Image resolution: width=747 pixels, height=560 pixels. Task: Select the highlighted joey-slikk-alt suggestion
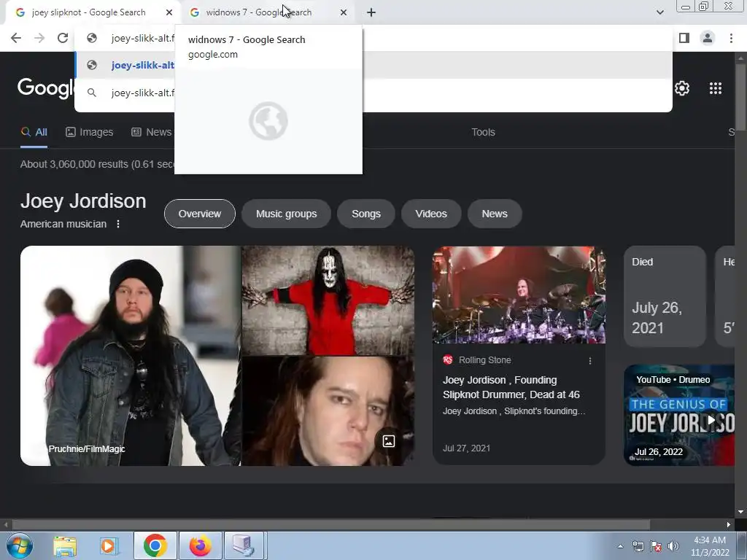coord(373,65)
